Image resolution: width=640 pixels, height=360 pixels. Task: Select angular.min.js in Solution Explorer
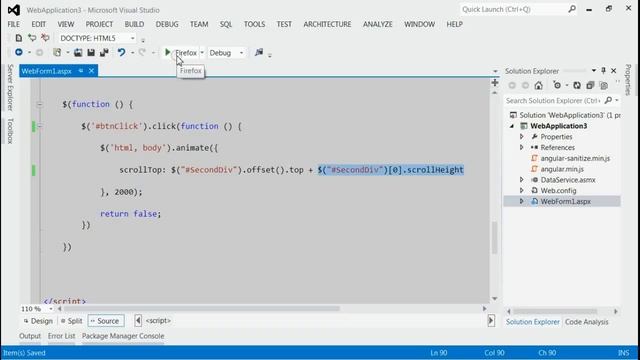[x=562, y=169]
